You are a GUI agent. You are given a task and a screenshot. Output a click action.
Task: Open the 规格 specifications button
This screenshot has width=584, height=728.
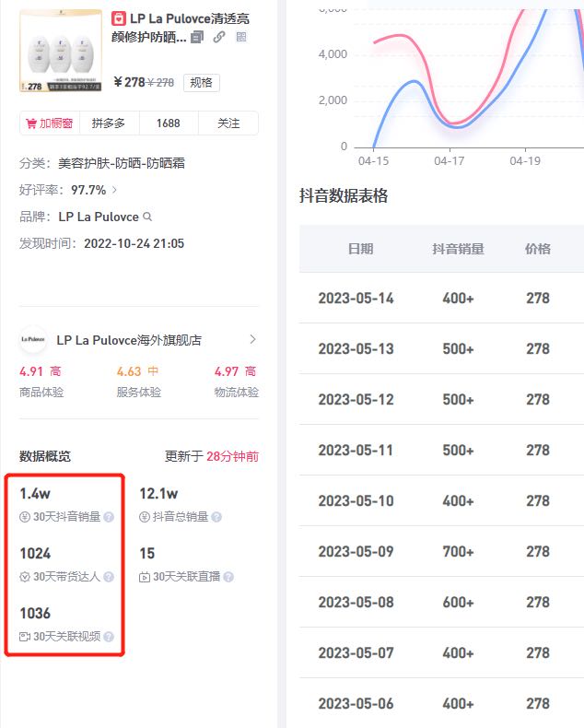(201, 83)
